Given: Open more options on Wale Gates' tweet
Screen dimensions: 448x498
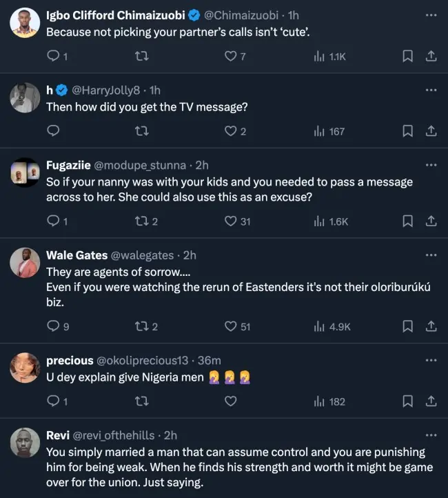Looking at the screenshot, I should tap(431, 255).
